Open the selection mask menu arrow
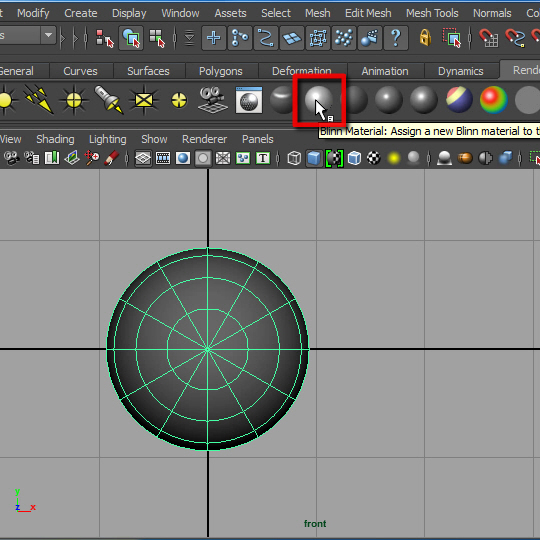The height and width of the screenshot is (540, 540). [189, 38]
